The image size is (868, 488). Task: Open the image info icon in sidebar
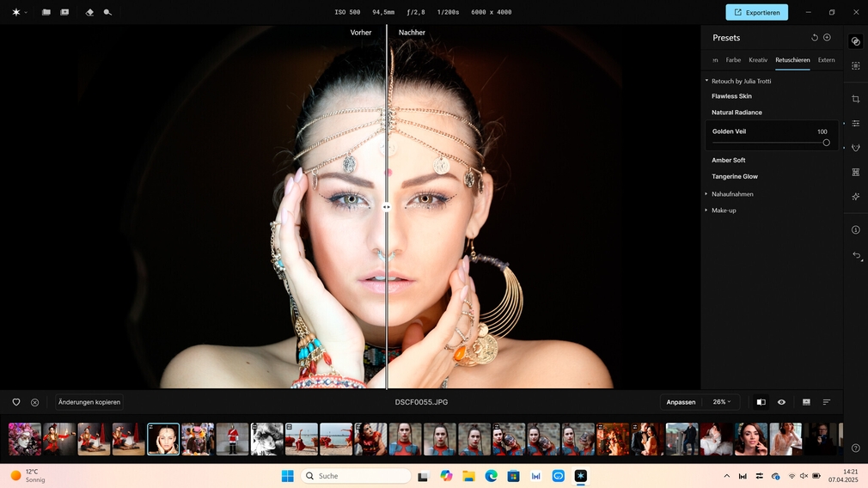tap(855, 230)
